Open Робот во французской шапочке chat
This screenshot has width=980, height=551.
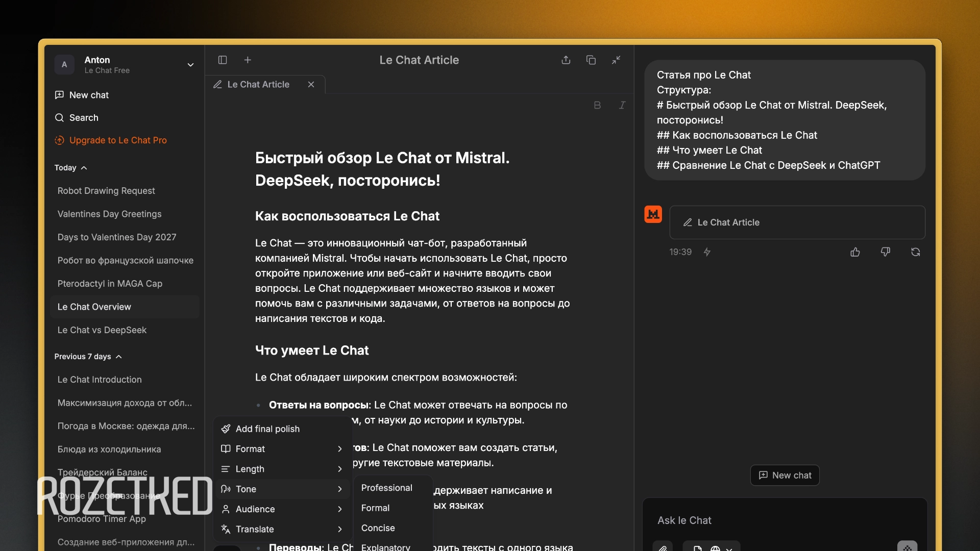(125, 261)
